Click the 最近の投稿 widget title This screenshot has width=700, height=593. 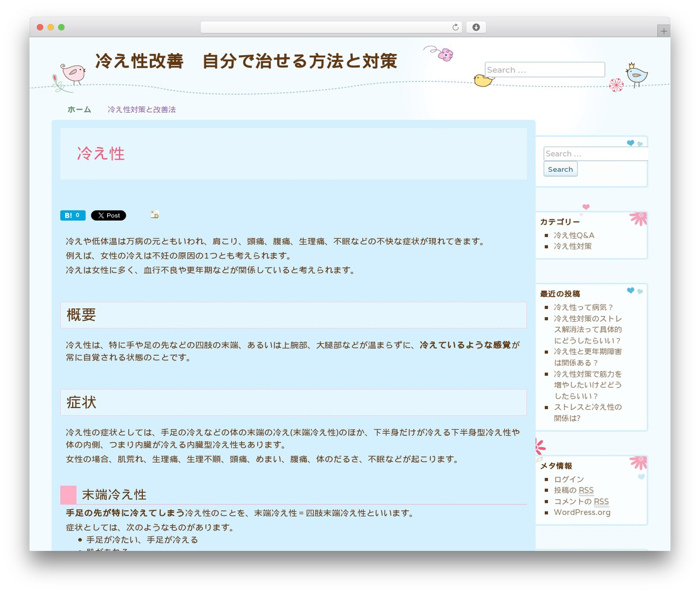pyautogui.click(x=560, y=294)
